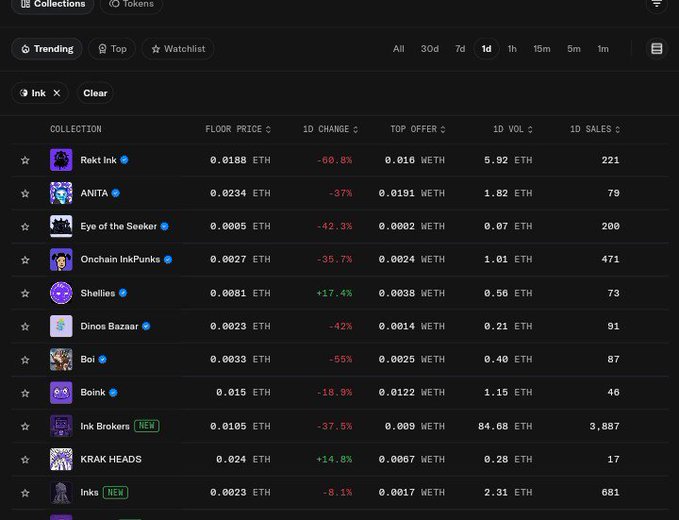This screenshot has width=679, height=520.
Task: Click the Boi collection image
Action: (61, 359)
